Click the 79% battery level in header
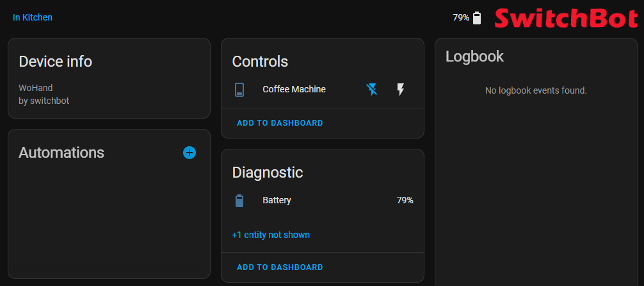This screenshot has width=644, height=286. [461, 17]
